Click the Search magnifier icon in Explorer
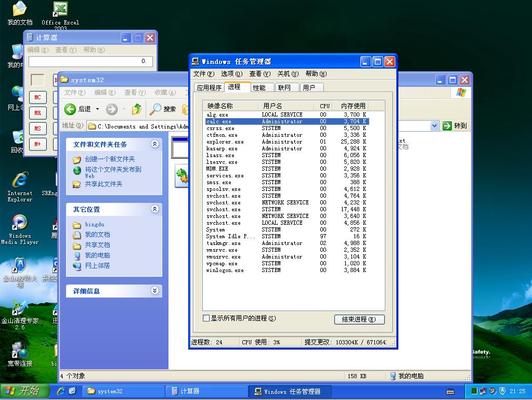The image size is (532, 400). 155,109
